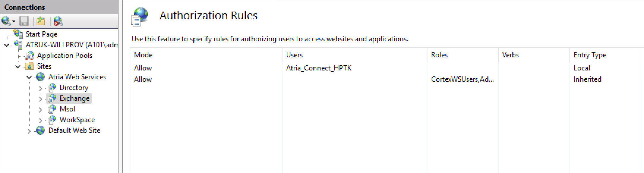Click the Default Web Site globe icon
This screenshot has height=173, width=644.
pos(40,130)
